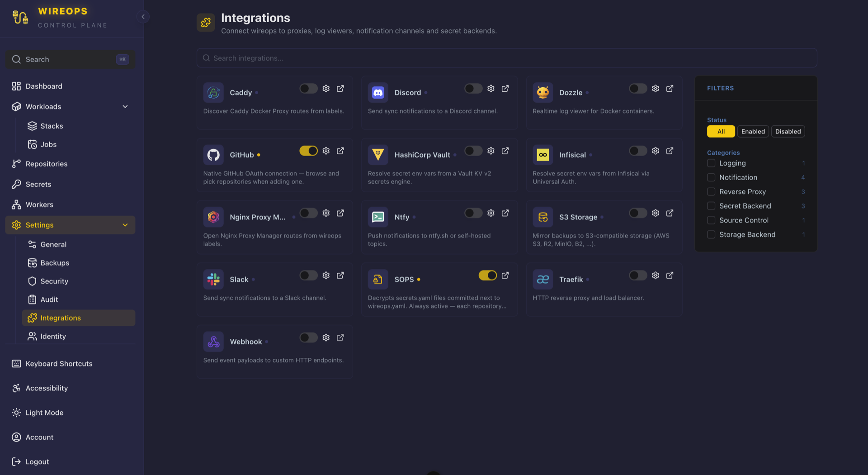This screenshot has height=475, width=868.
Task: Filter status by Enabled
Action: [x=753, y=132]
